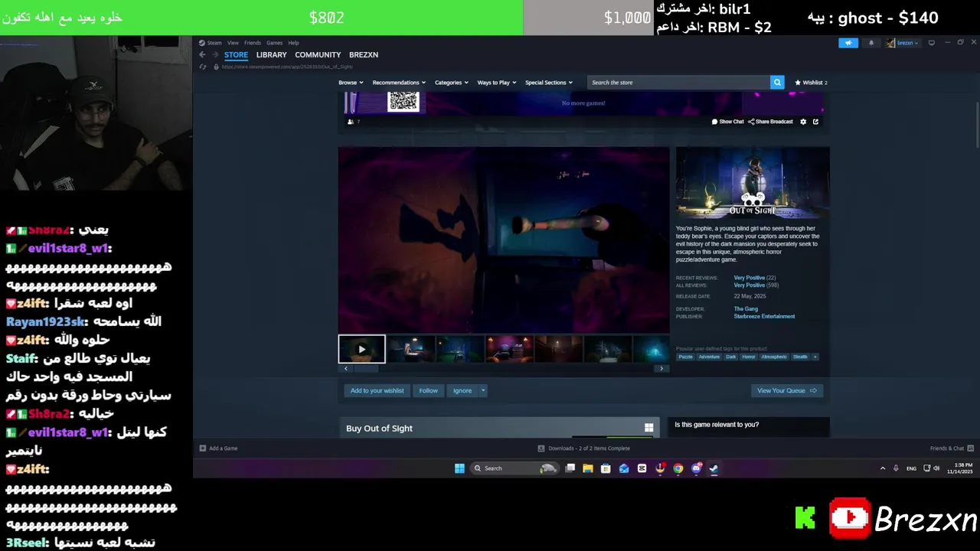Switch to the COMMUNITY tab
This screenshot has height=551, width=980.
(318, 55)
